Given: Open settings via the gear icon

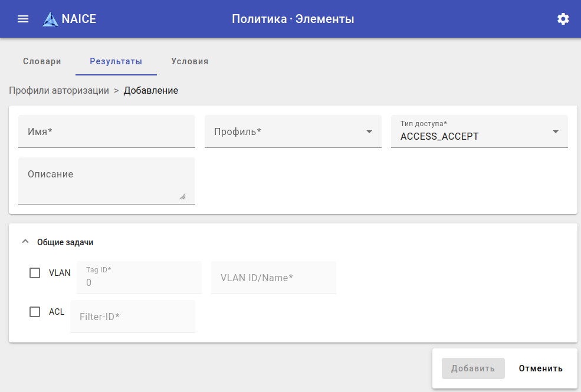Looking at the screenshot, I should (563, 19).
